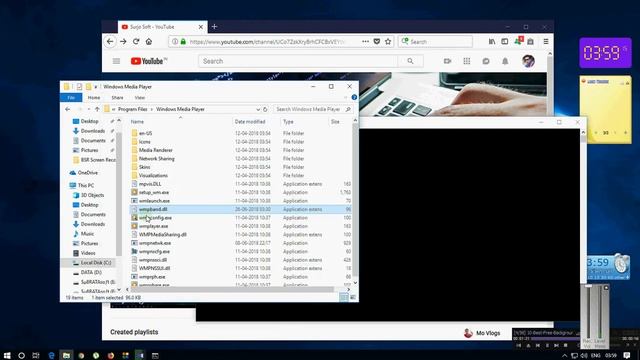This screenshot has width=640, height=360.
Task: Open new tab with plus button
Action: click(x=214, y=27)
